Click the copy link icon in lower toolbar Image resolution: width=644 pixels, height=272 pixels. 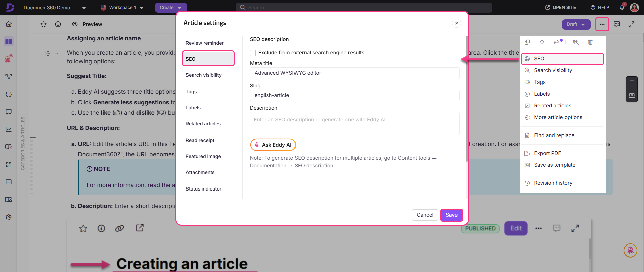(x=119, y=228)
